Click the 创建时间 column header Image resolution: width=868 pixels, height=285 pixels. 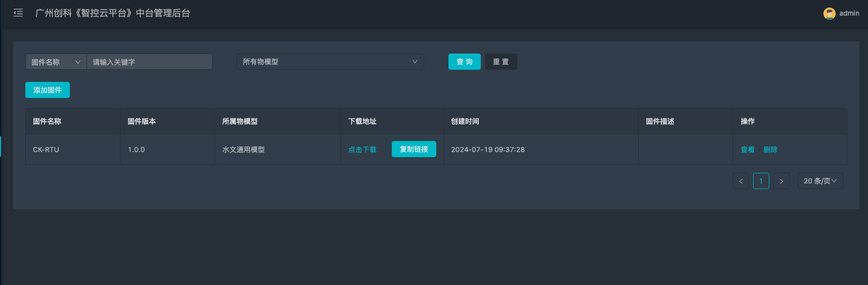(465, 121)
